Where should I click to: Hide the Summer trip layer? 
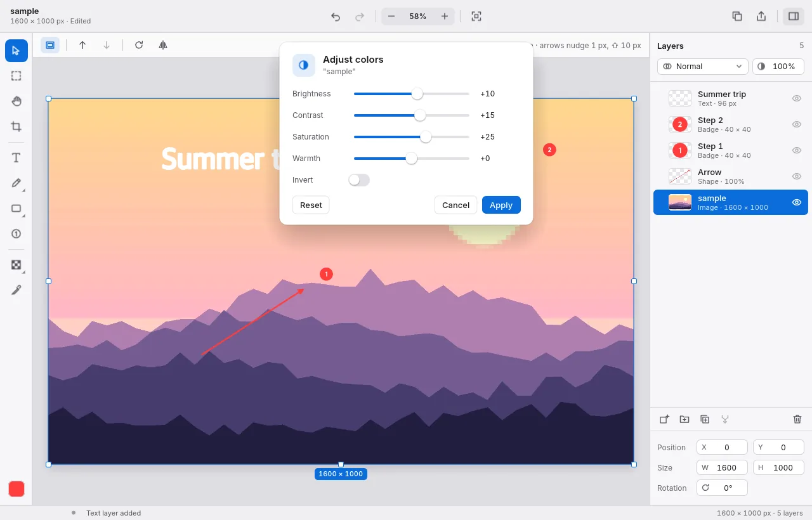(797, 98)
